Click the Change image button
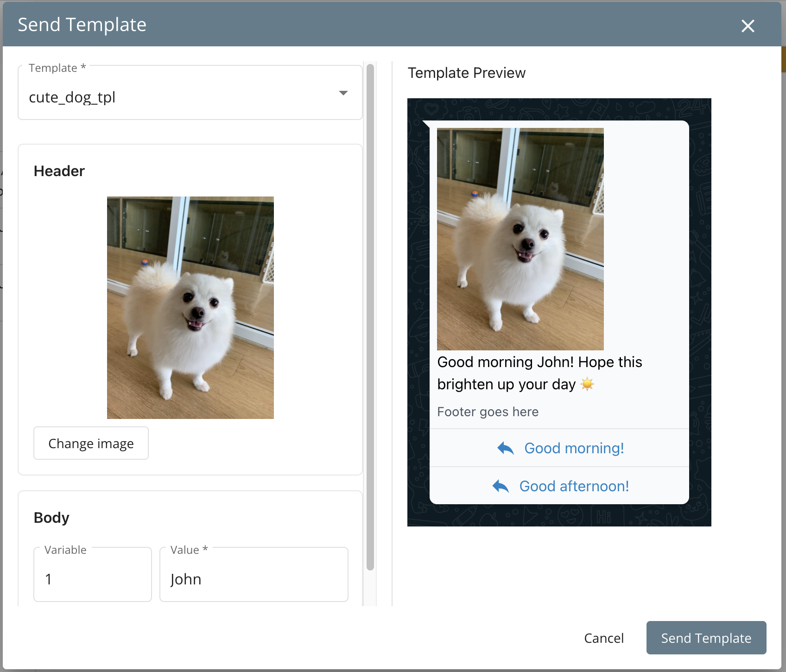Image resolution: width=786 pixels, height=672 pixels. (91, 443)
